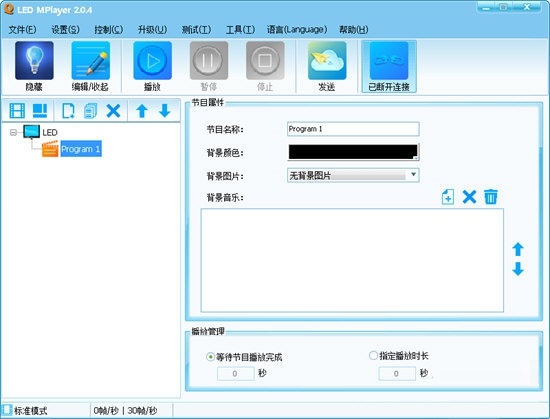Click the Hide (隐藏) lightbulb icon
This screenshot has width=550, height=419.
[34, 61]
